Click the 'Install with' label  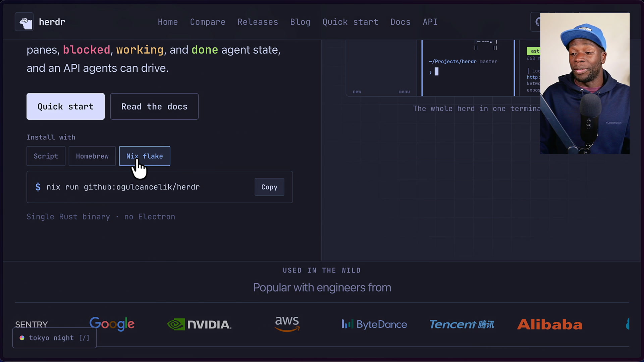click(51, 137)
